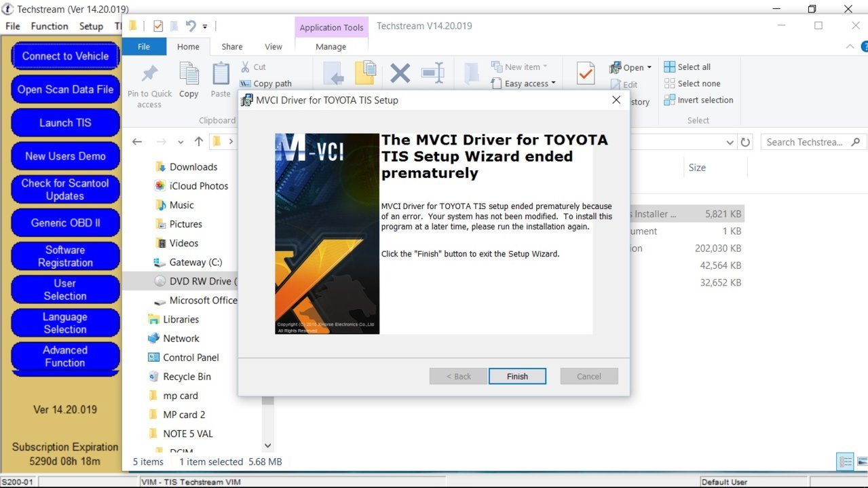The image size is (868, 488).
Task: Click the Edit item in ribbon
Action: pos(624,85)
